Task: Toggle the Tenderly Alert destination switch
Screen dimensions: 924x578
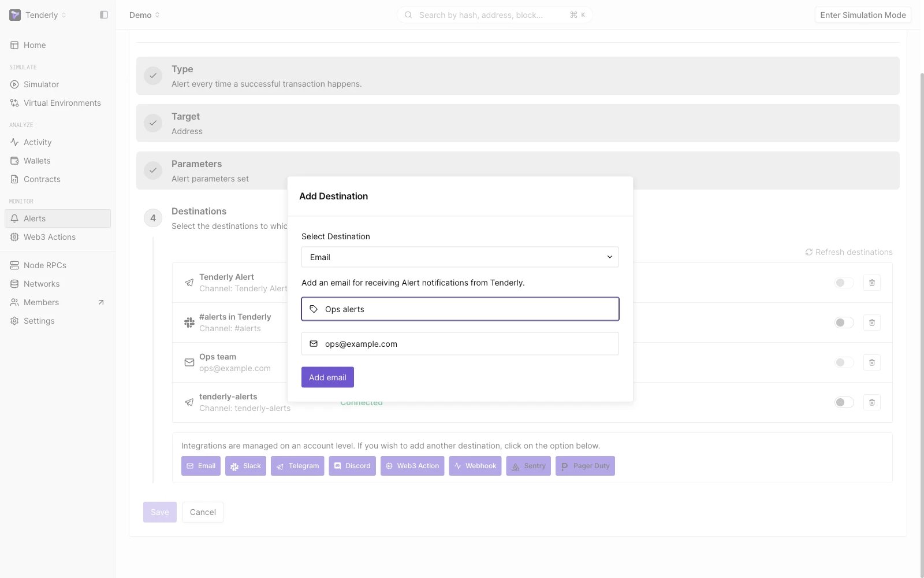Action: (844, 283)
